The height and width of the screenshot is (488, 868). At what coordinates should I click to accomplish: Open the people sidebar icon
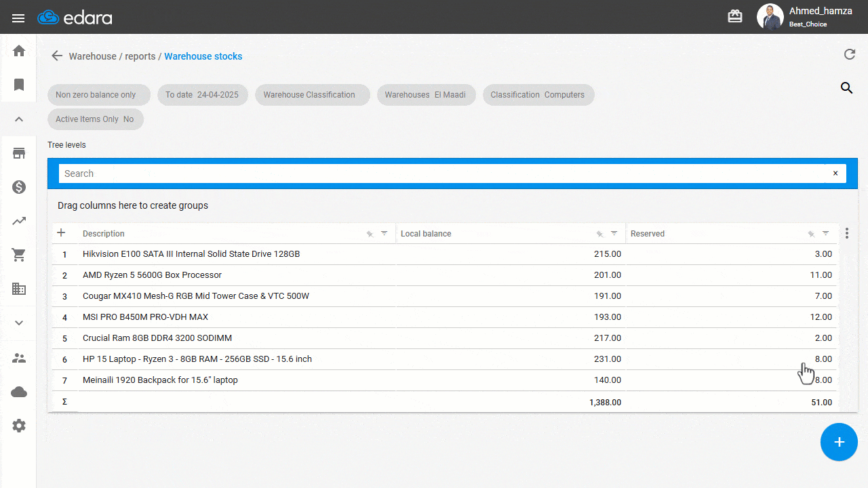[x=19, y=358]
